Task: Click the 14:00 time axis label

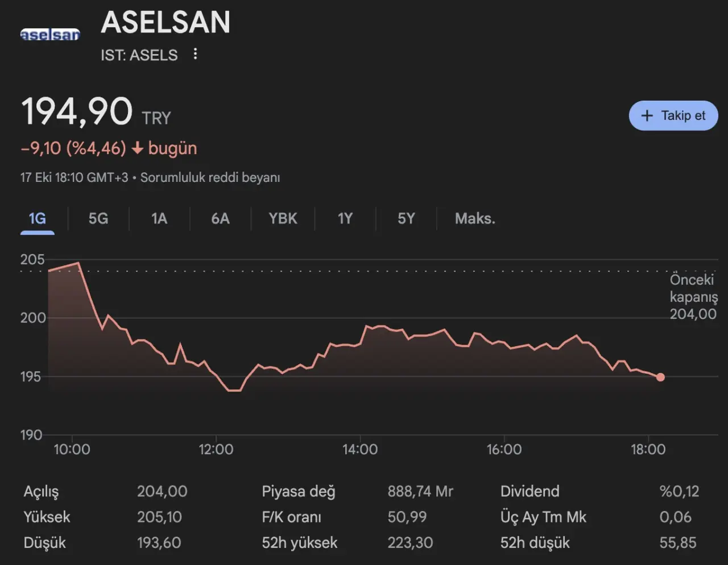Action: tap(360, 450)
